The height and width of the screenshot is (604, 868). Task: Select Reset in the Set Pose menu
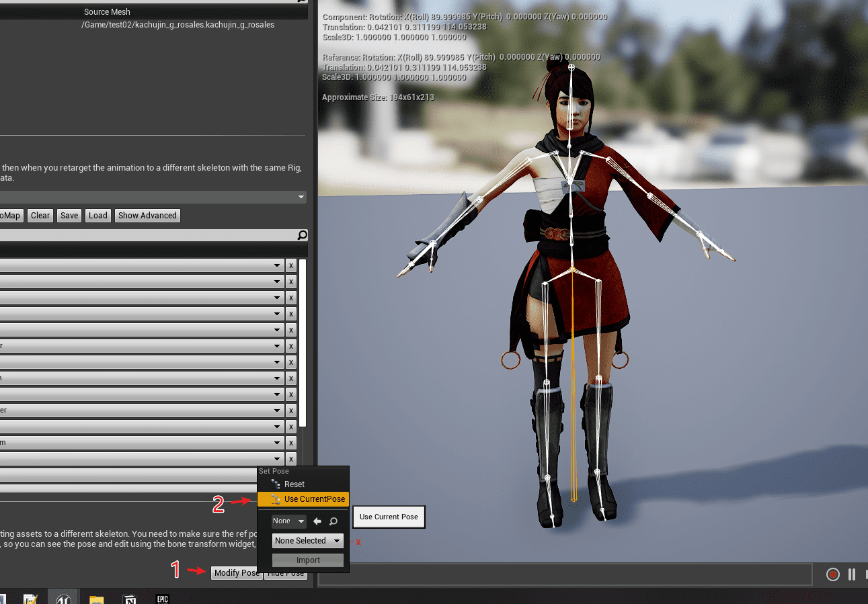(x=294, y=484)
